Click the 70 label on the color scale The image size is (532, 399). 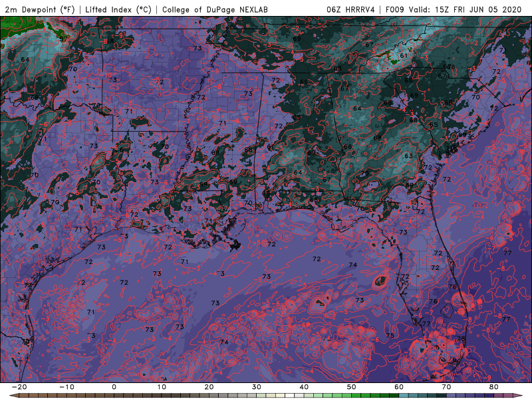446,387
